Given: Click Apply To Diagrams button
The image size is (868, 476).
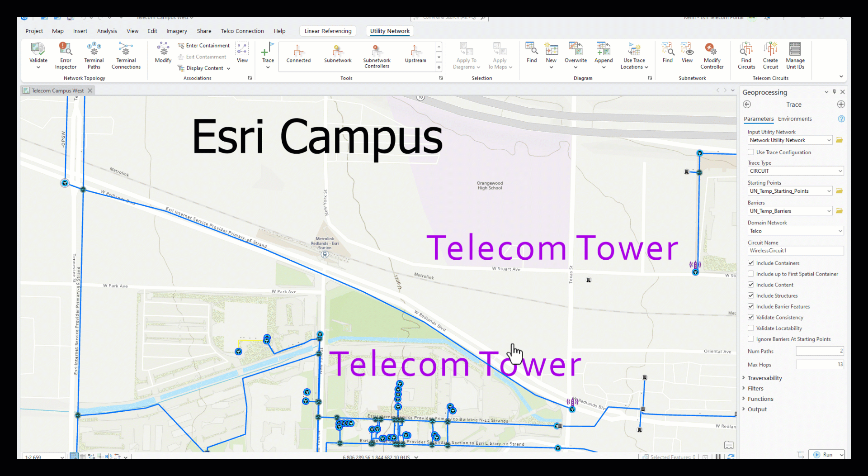Looking at the screenshot, I should point(467,55).
